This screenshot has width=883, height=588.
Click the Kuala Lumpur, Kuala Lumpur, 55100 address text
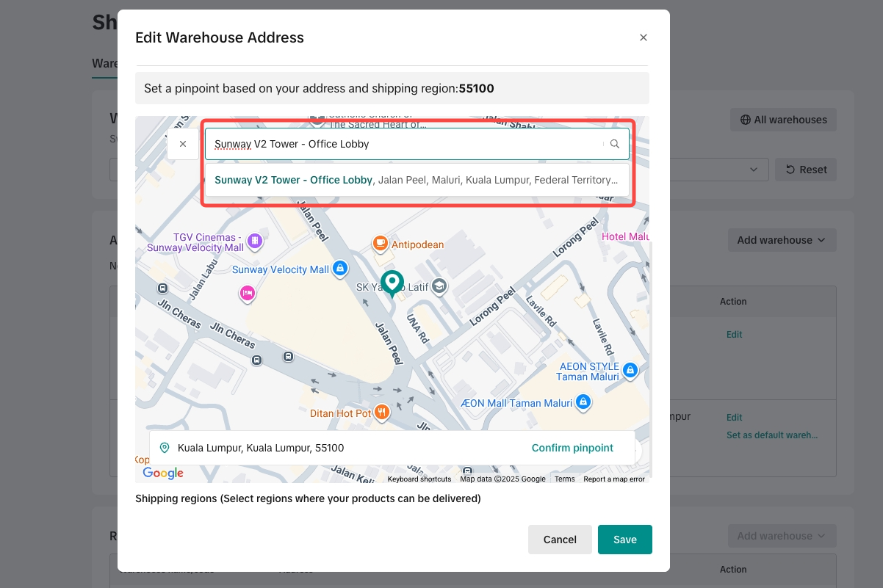click(261, 448)
